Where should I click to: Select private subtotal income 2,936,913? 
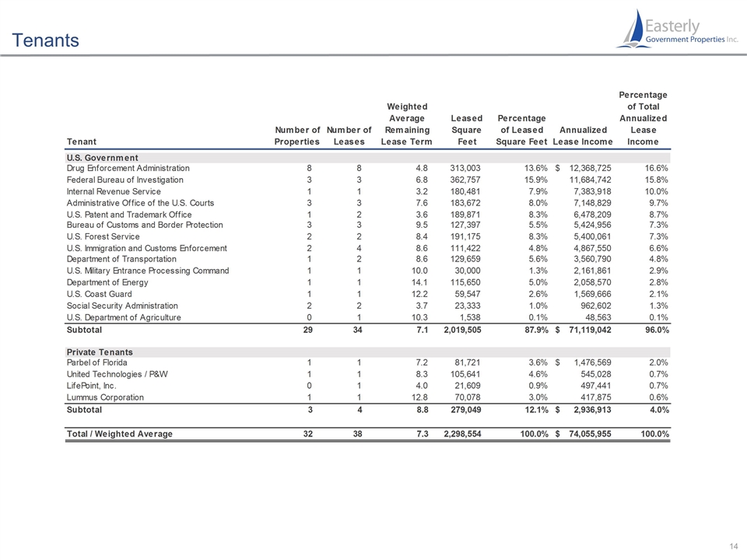point(592,410)
